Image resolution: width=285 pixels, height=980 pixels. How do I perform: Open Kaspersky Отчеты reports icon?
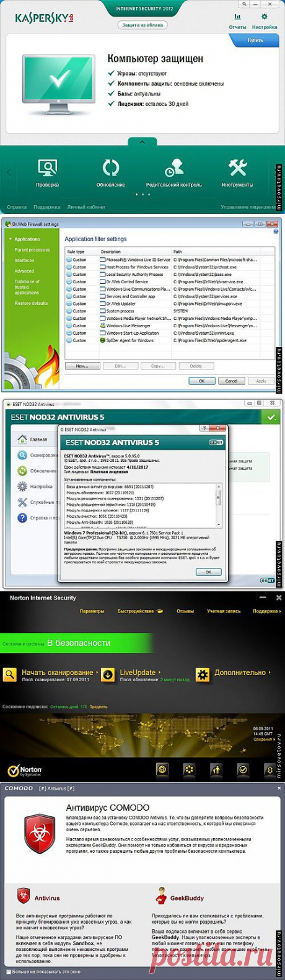point(237,17)
